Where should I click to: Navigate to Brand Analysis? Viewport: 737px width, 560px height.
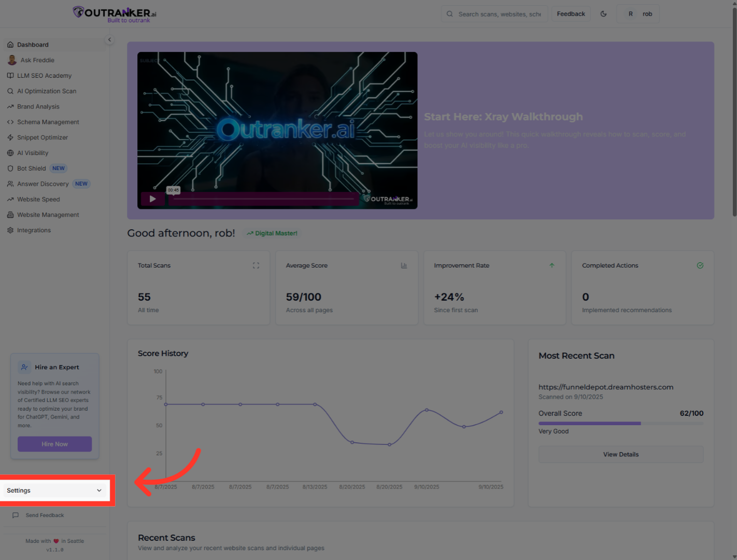54,107
